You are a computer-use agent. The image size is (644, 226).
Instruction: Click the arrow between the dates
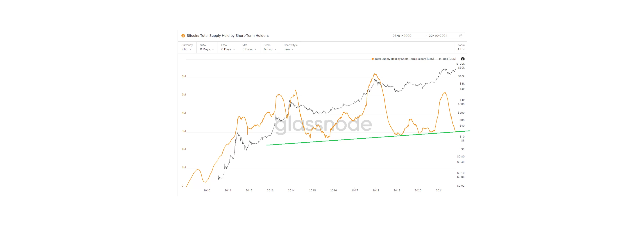point(425,36)
